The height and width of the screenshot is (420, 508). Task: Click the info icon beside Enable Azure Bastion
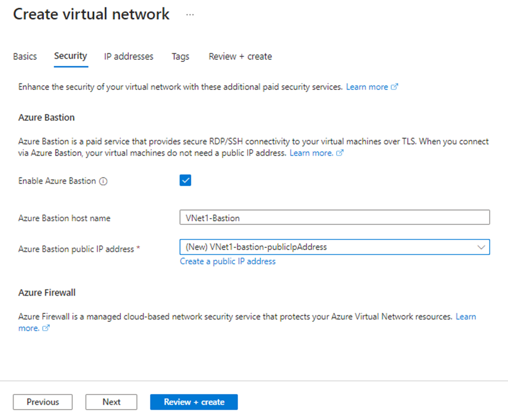pyautogui.click(x=103, y=181)
